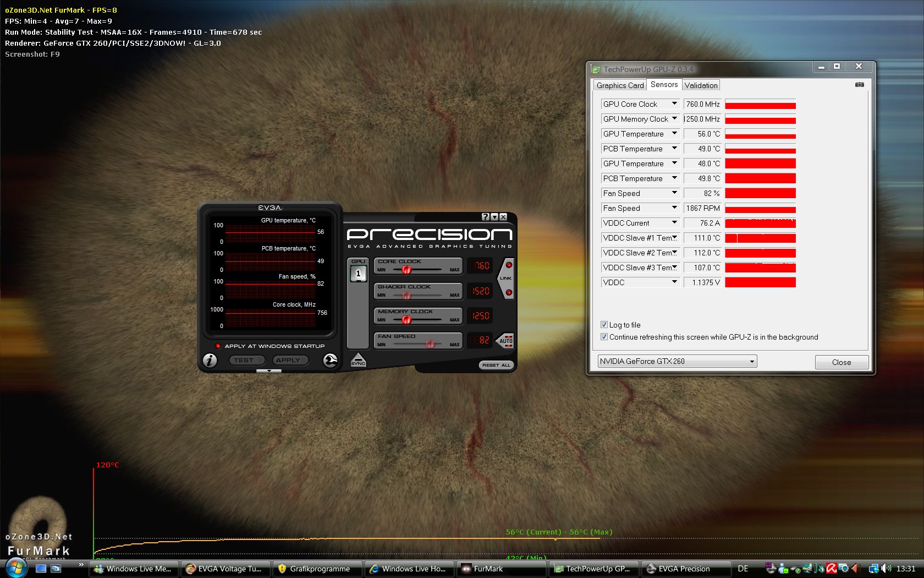Uncheck Continue refreshing in background checkbox
The image size is (924, 578).
coord(604,337)
